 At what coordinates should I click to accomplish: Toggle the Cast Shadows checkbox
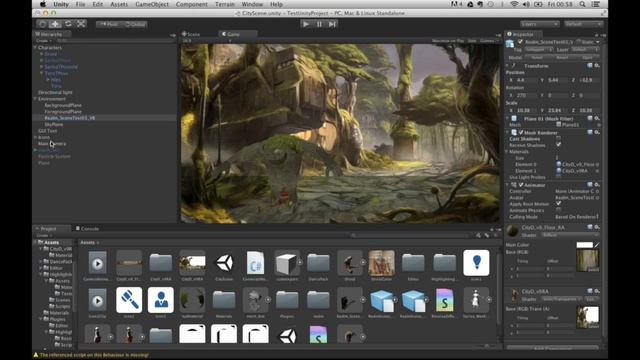558,139
